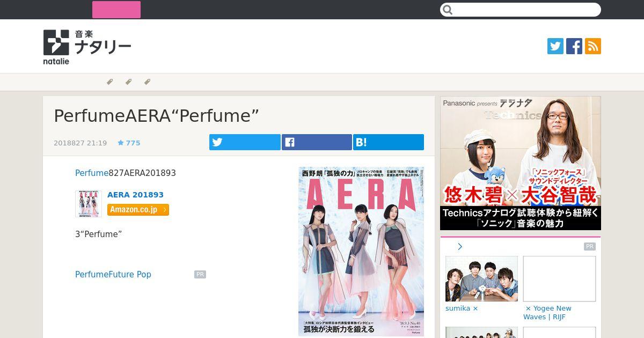Open the AERA 201893 product link

point(135,195)
